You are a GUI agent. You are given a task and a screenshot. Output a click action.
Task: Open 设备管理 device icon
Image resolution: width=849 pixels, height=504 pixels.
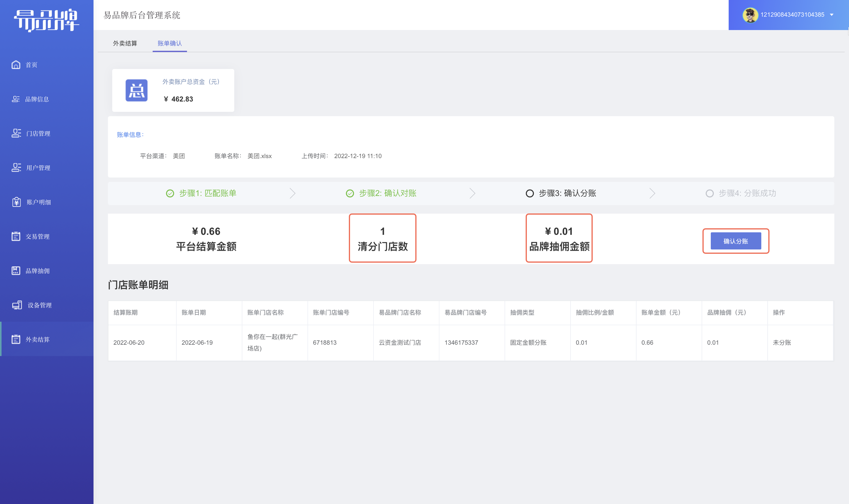click(17, 305)
